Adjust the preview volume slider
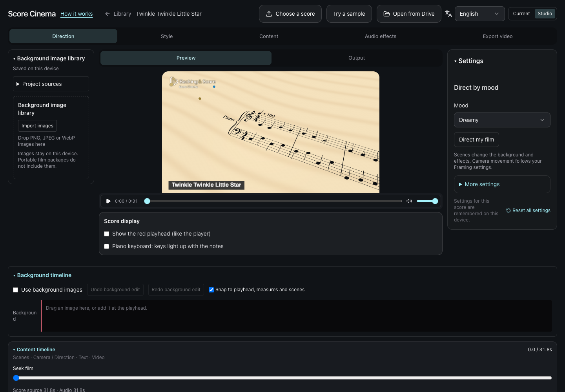Viewport: 565px width, 392px height. 427,201
